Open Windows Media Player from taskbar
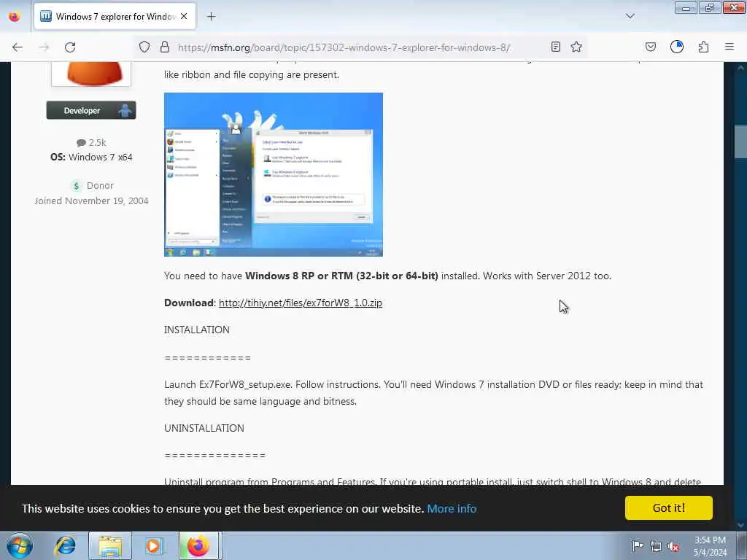The image size is (747, 560). [154, 545]
